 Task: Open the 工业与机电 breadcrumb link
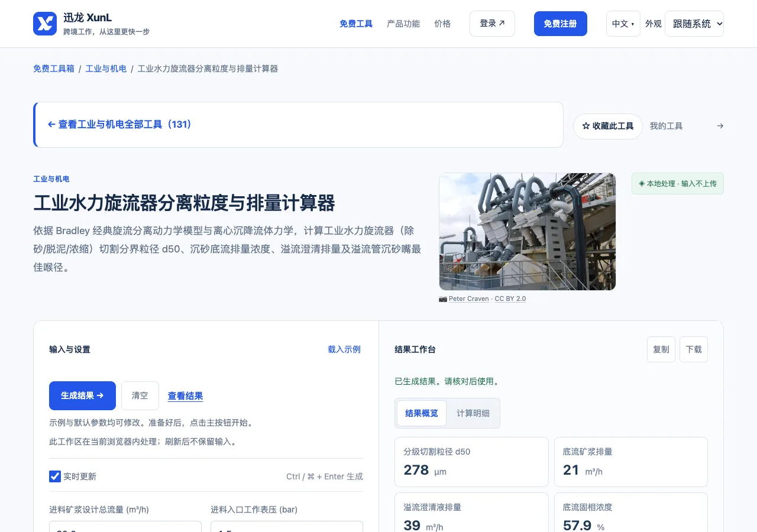(x=106, y=69)
